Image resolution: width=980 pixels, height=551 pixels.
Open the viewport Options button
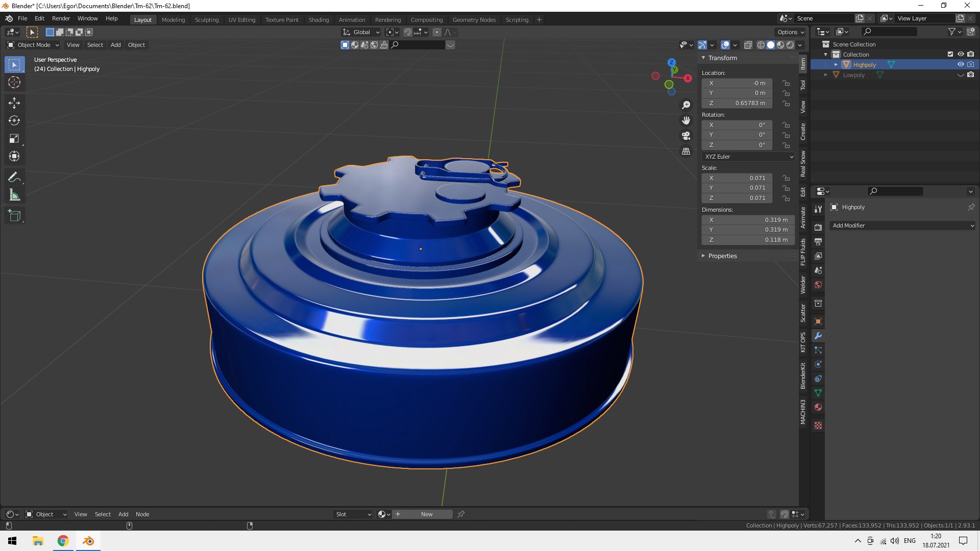tap(791, 32)
